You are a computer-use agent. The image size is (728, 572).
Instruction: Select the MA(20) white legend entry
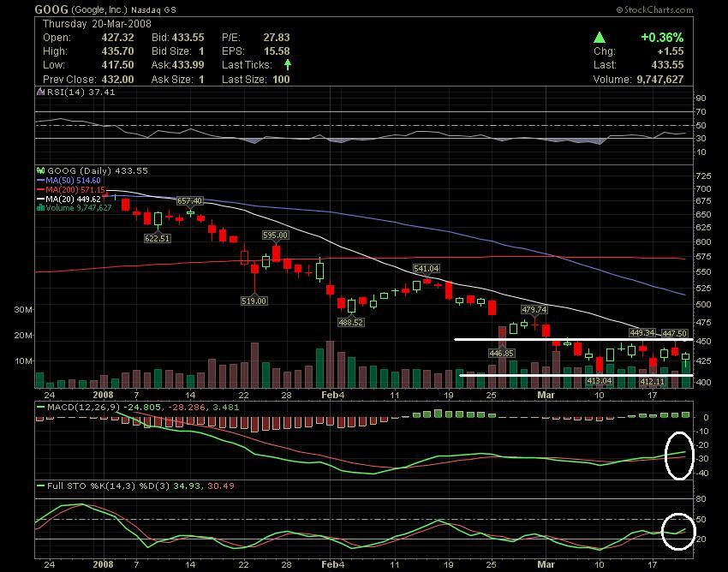(x=69, y=199)
